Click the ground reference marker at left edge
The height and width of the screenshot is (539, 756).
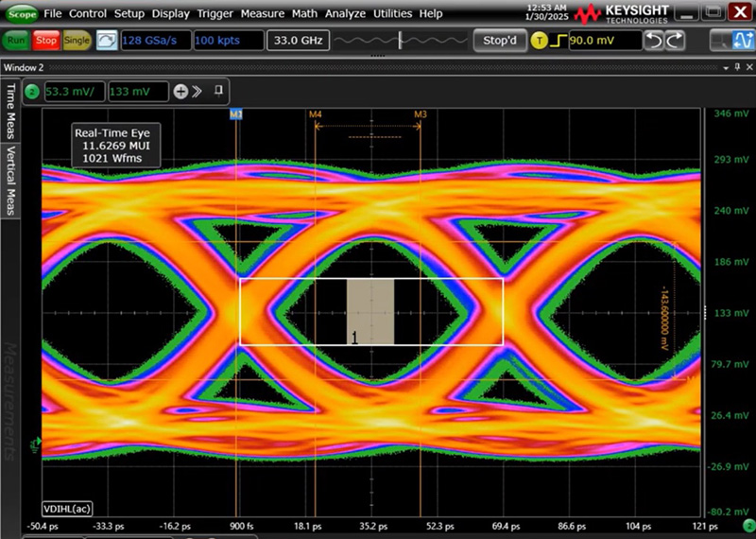36,442
